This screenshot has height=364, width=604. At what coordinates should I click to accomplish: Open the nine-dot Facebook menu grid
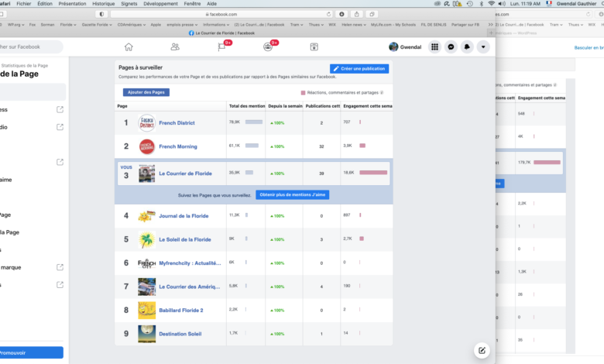coord(435,47)
